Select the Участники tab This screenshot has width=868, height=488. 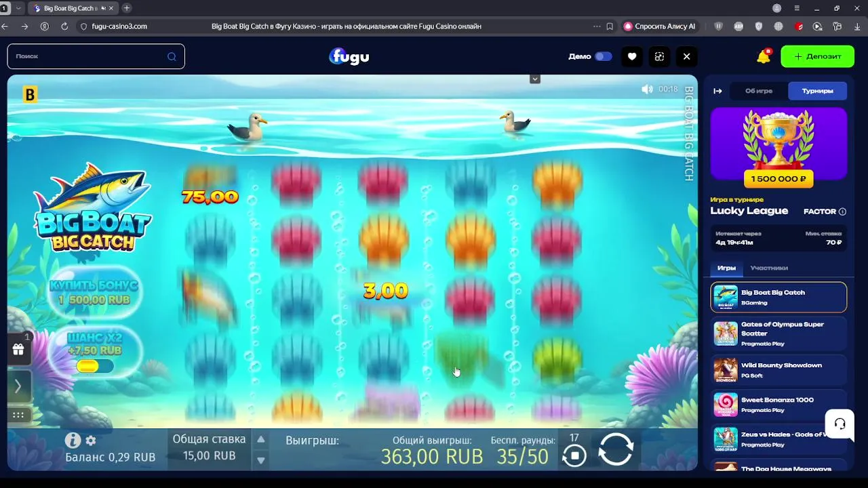(769, 268)
